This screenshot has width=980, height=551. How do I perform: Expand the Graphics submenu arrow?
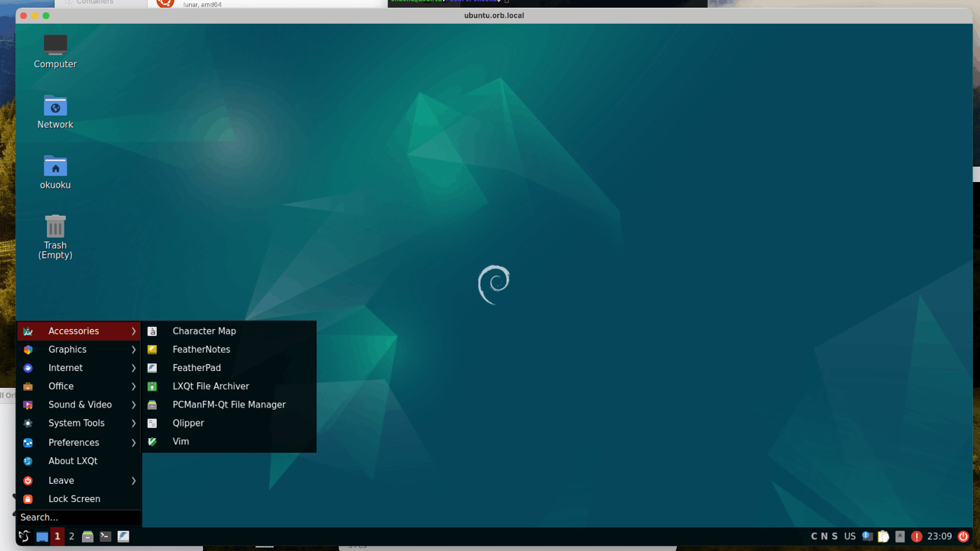(134, 349)
